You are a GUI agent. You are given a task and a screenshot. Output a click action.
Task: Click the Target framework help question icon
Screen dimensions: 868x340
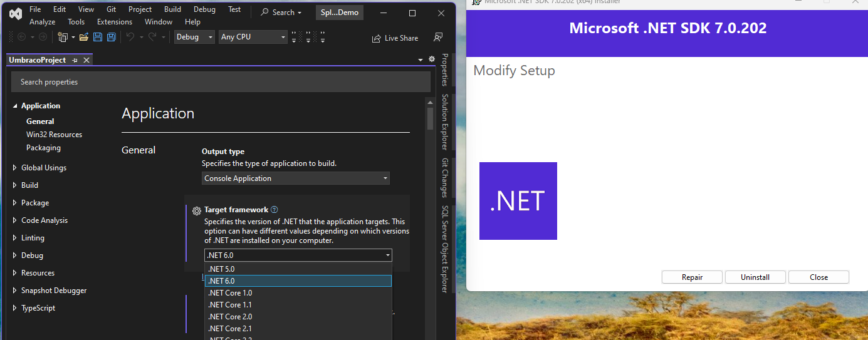pyautogui.click(x=274, y=210)
